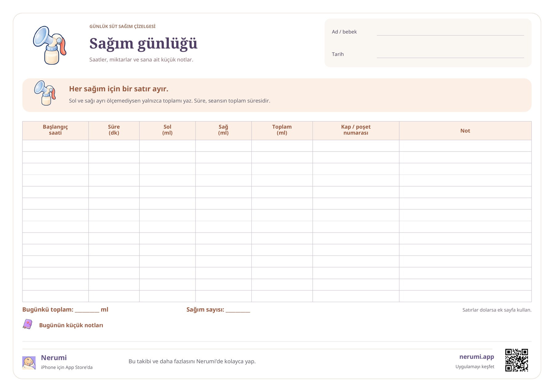The image size is (554, 392).
Task: Click the purple notebook icon
Action: [x=27, y=324]
